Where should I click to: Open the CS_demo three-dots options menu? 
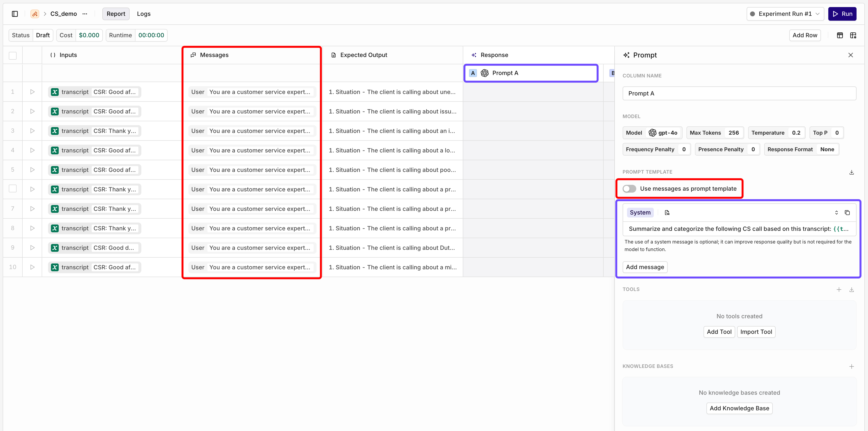pos(85,14)
